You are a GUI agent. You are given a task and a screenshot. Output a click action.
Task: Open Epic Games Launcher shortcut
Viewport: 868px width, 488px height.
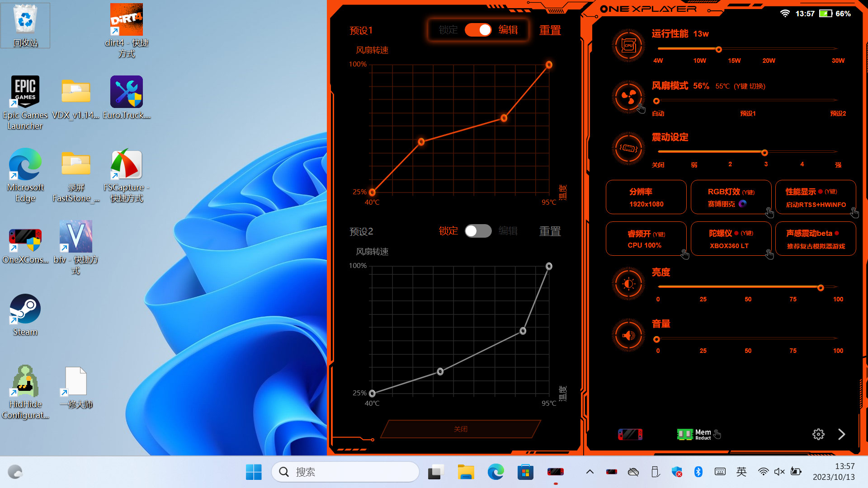(x=25, y=103)
